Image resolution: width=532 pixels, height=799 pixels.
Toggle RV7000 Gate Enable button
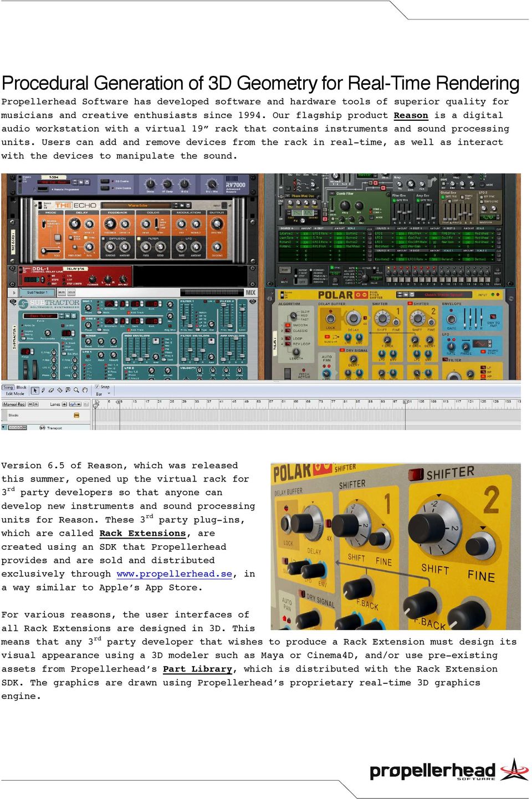[105, 188]
